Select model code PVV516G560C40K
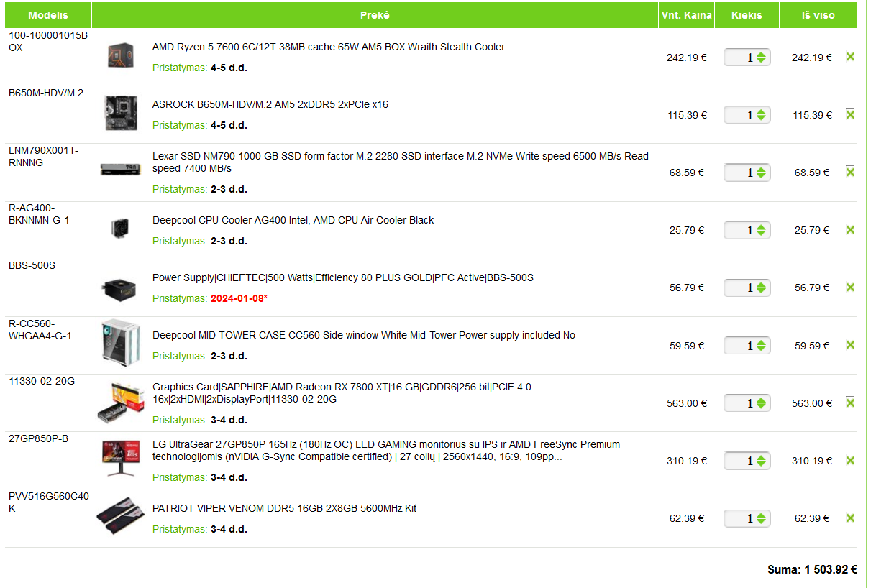The image size is (876, 588). [49, 502]
